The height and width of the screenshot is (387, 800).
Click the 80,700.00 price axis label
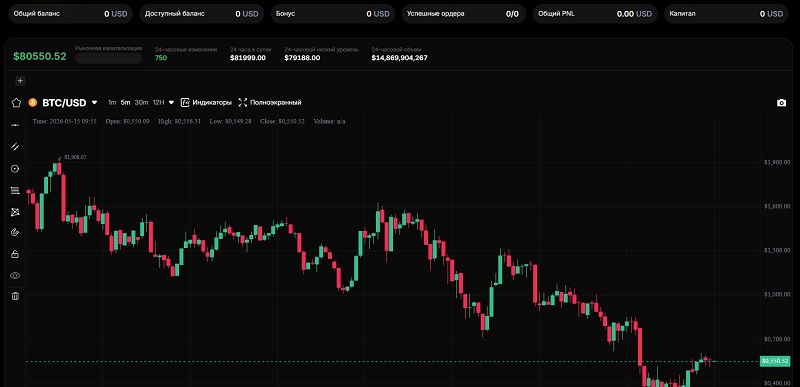coord(777,339)
